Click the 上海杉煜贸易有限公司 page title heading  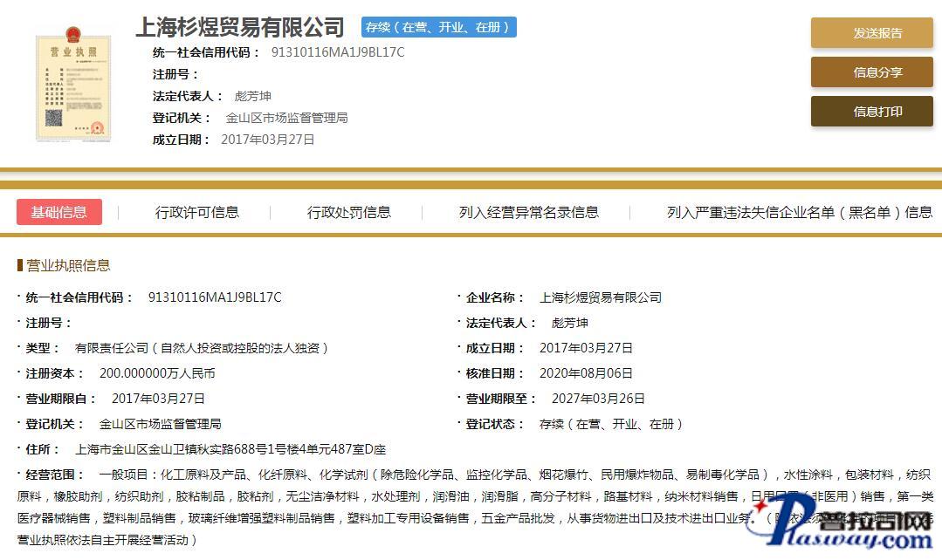pyautogui.click(x=240, y=28)
